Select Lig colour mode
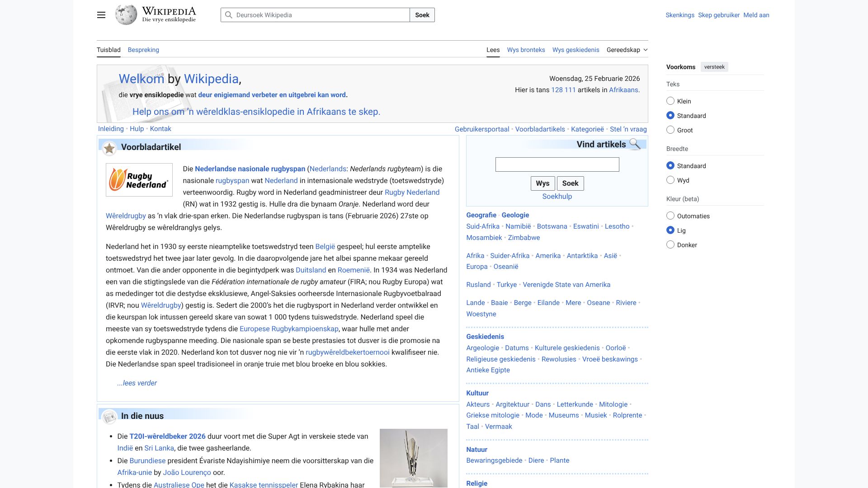868x488 pixels. tap(670, 230)
